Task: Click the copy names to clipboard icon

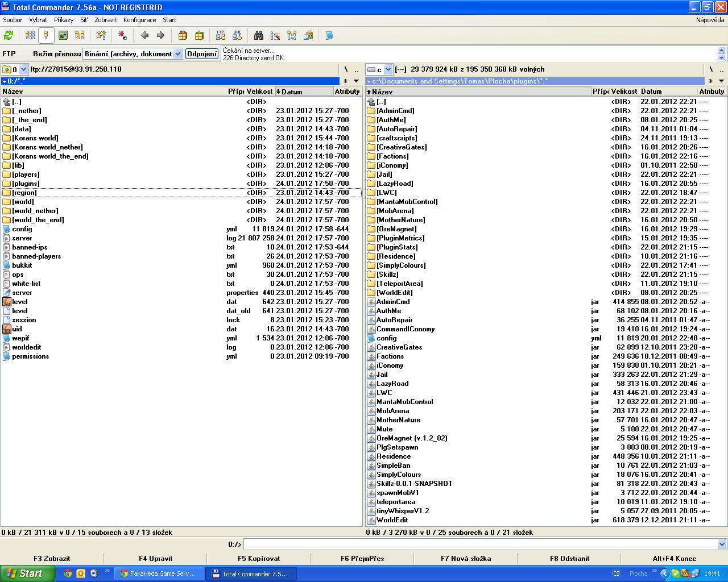Action: [308, 35]
